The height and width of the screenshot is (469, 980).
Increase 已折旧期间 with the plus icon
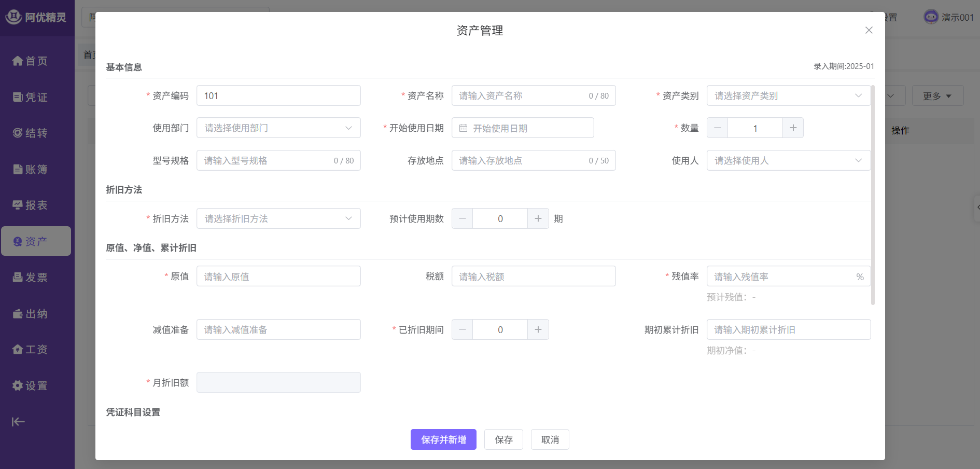(538, 330)
